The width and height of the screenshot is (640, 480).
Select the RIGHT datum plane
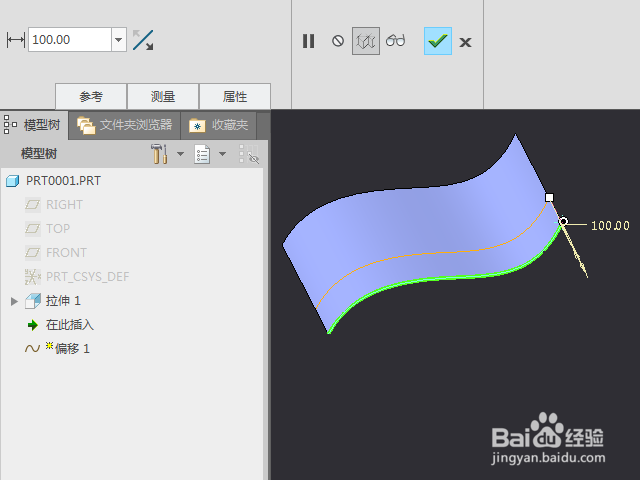64,204
